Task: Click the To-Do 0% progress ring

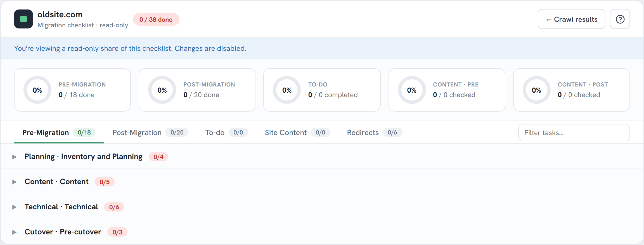Action: pyautogui.click(x=287, y=90)
